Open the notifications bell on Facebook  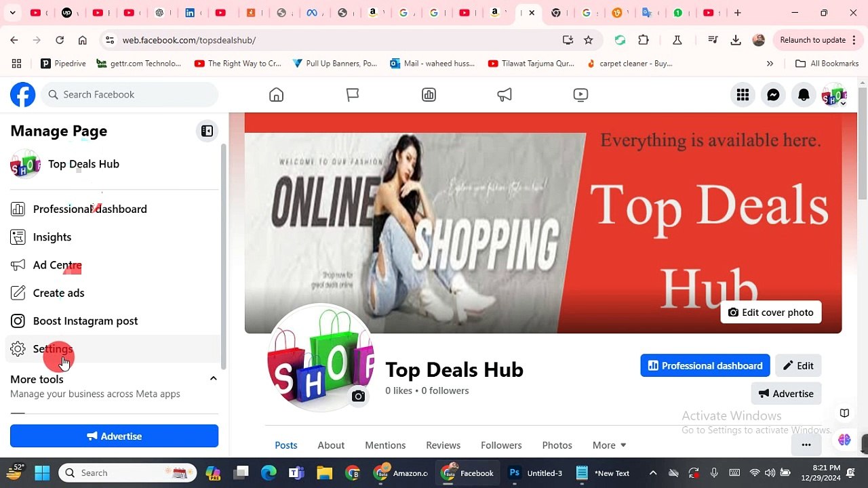pos(804,95)
